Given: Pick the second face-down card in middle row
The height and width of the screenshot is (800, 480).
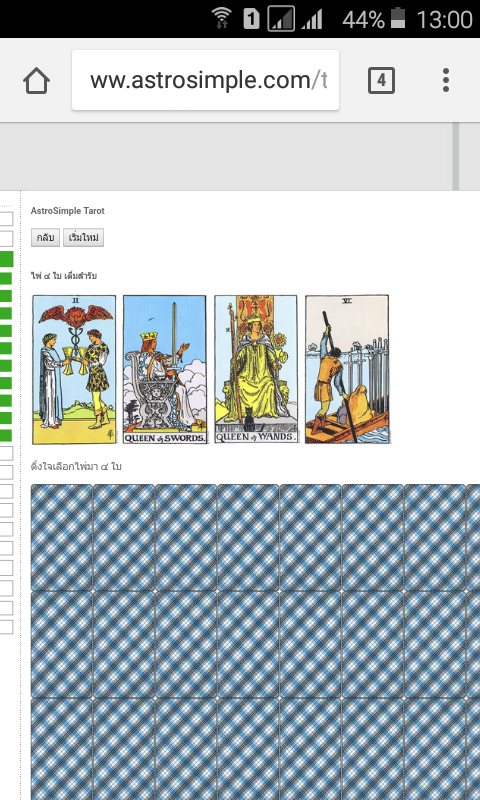Looking at the screenshot, I should pos(124,644).
